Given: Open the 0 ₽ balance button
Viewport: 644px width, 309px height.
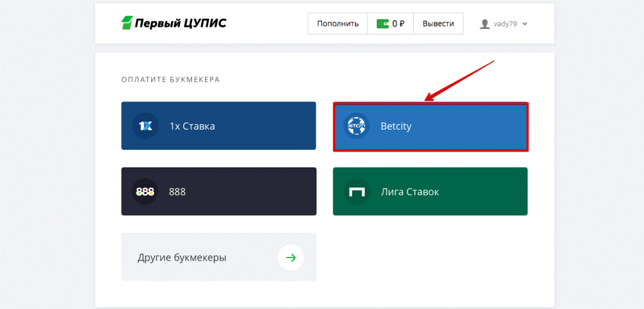Looking at the screenshot, I should tap(390, 23).
